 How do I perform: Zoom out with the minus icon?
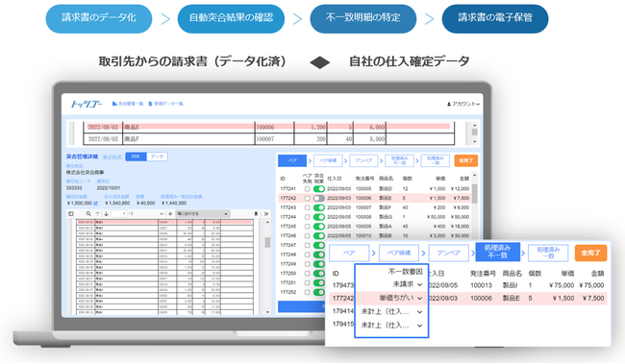point(162,214)
